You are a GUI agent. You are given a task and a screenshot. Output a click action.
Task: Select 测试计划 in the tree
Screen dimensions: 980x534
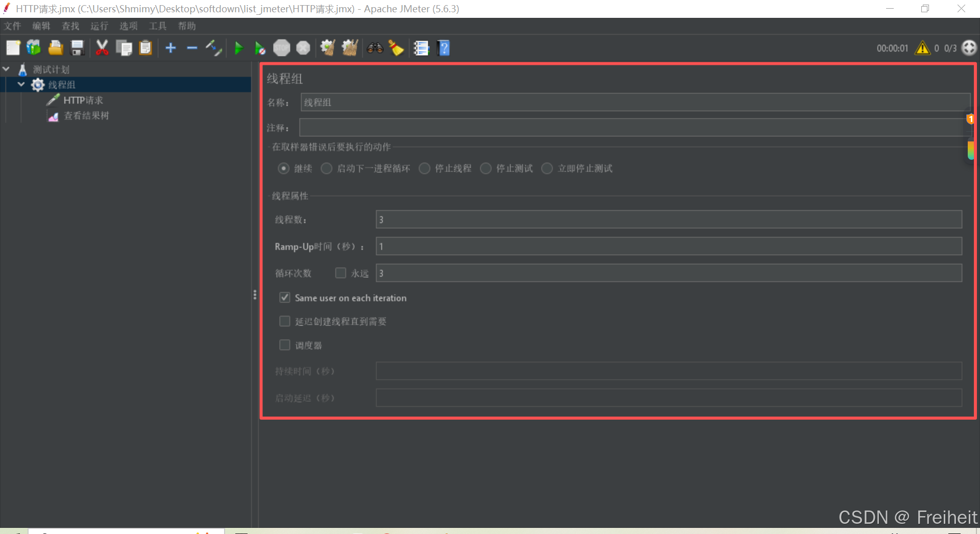[x=51, y=69]
